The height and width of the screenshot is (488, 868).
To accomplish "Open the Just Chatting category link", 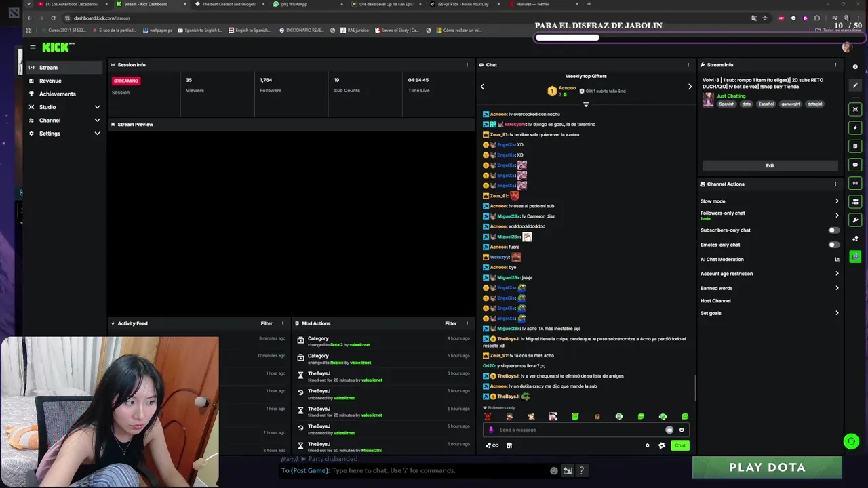I will click(731, 96).
